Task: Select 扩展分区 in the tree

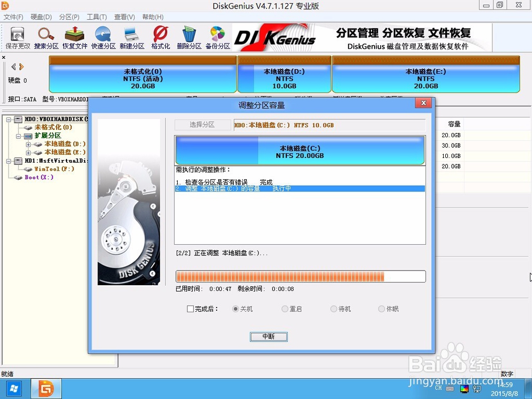Action: pos(48,136)
